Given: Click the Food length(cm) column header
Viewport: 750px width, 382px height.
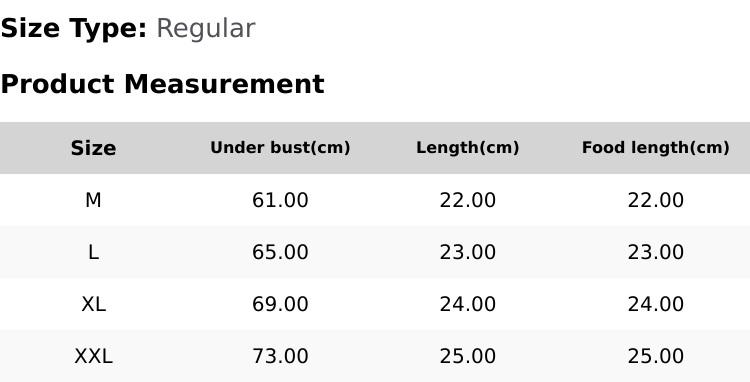Looking at the screenshot, I should tap(655, 148).
